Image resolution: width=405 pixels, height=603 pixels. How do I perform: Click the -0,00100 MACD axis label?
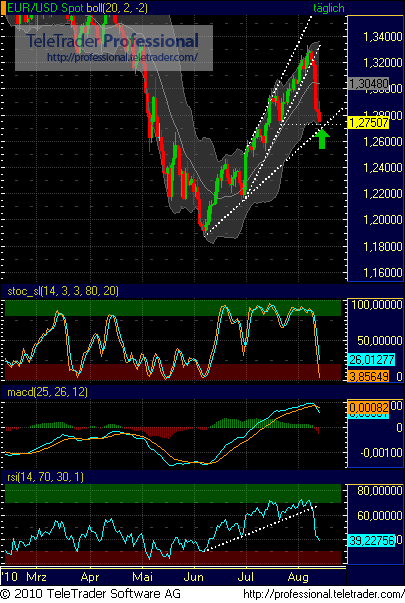click(x=382, y=453)
